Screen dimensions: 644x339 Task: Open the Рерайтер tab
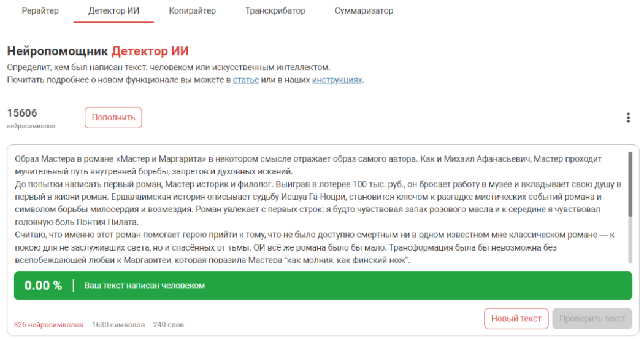[x=40, y=10]
